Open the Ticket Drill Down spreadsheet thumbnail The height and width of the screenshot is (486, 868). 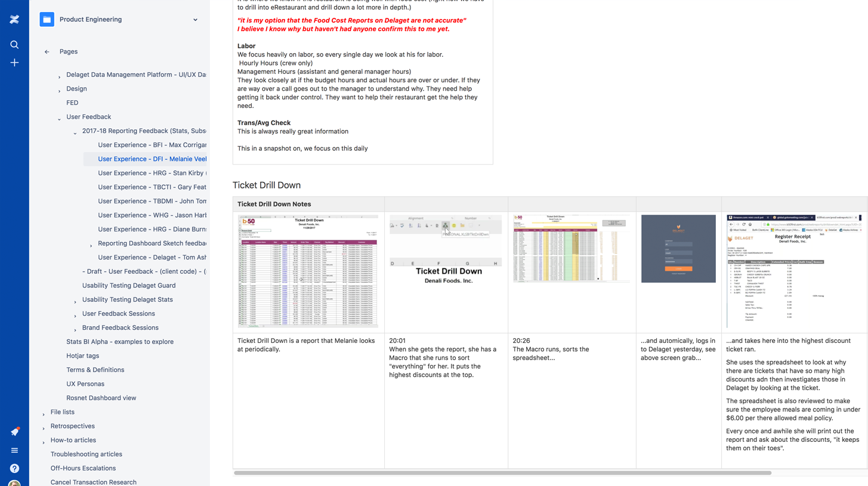[308, 271]
